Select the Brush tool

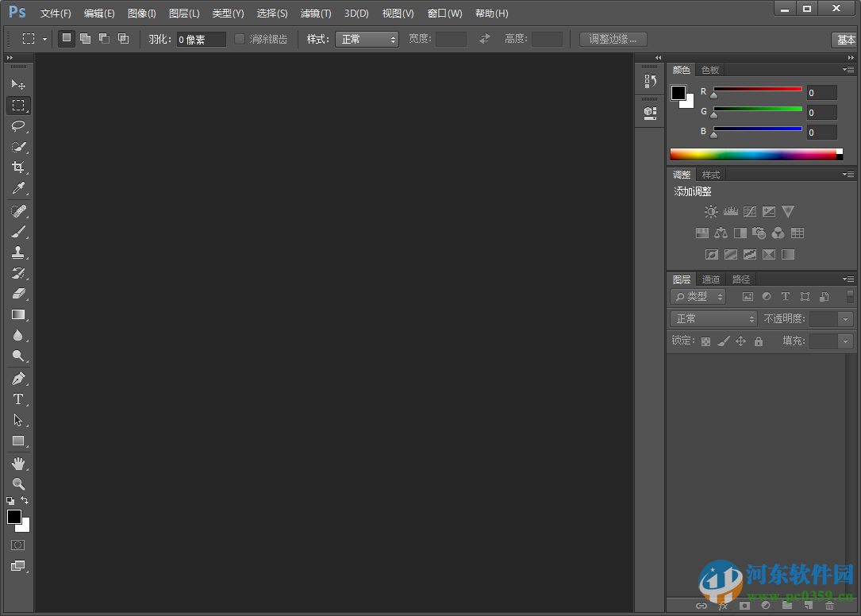[18, 231]
